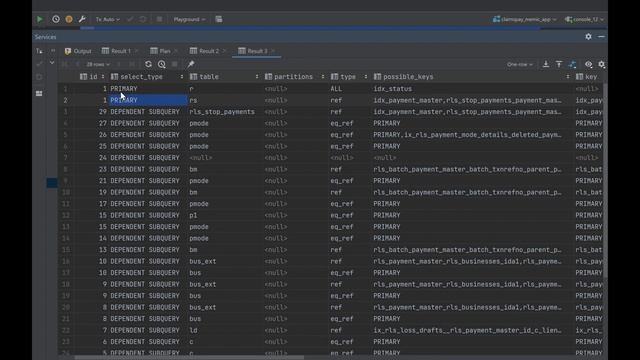This screenshot has width=640, height=360.
Task: Select the rls_stop_payments table cell
Action: pos(222,112)
